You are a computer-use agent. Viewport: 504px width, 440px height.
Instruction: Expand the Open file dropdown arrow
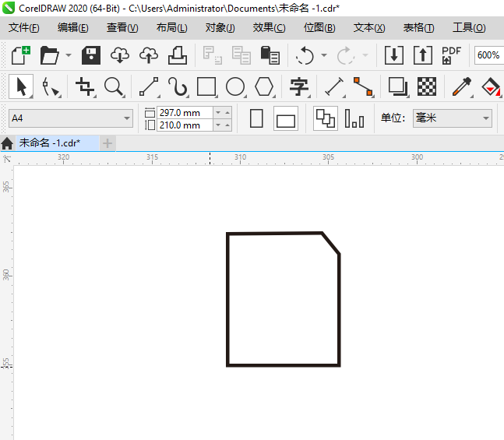tap(69, 55)
